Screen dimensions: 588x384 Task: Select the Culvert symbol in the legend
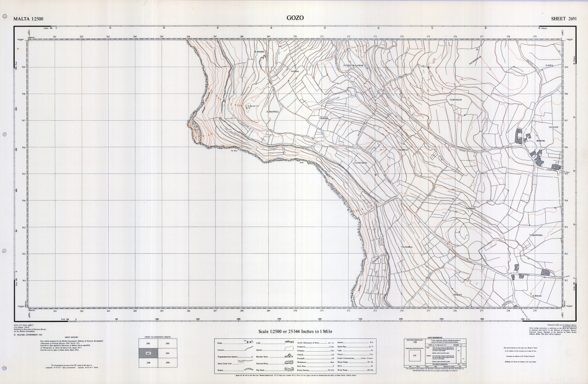coord(248,349)
